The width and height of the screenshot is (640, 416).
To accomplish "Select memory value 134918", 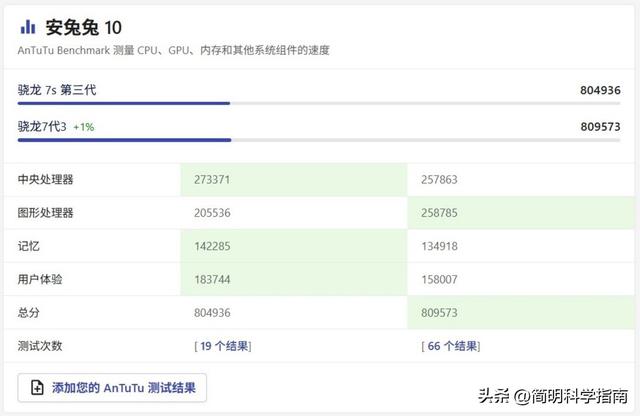I will [439, 246].
